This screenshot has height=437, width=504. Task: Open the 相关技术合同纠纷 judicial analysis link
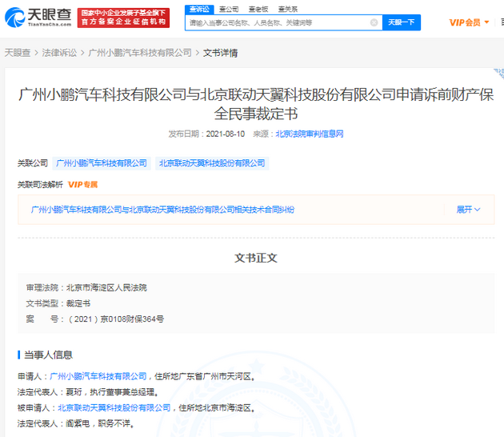pyautogui.click(x=162, y=210)
